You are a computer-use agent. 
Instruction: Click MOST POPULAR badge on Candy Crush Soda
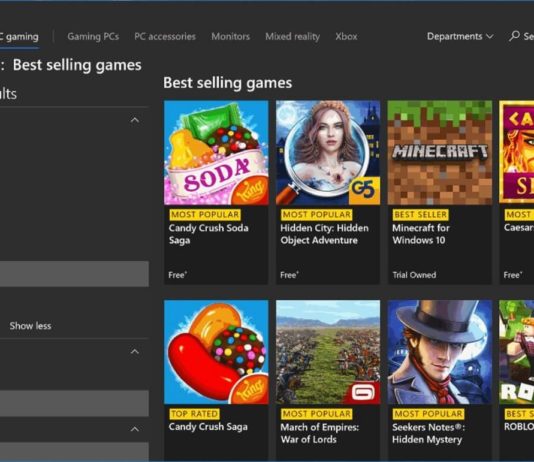205,214
